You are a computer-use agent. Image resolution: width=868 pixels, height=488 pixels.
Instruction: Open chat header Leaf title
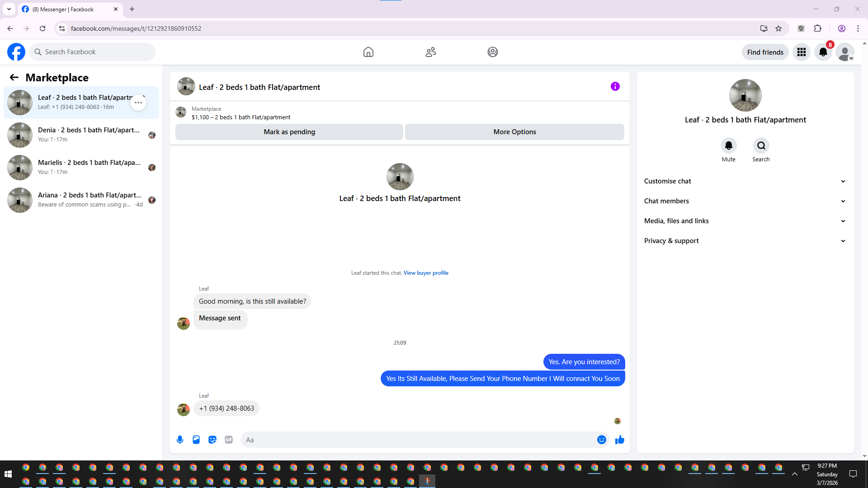[x=259, y=87]
